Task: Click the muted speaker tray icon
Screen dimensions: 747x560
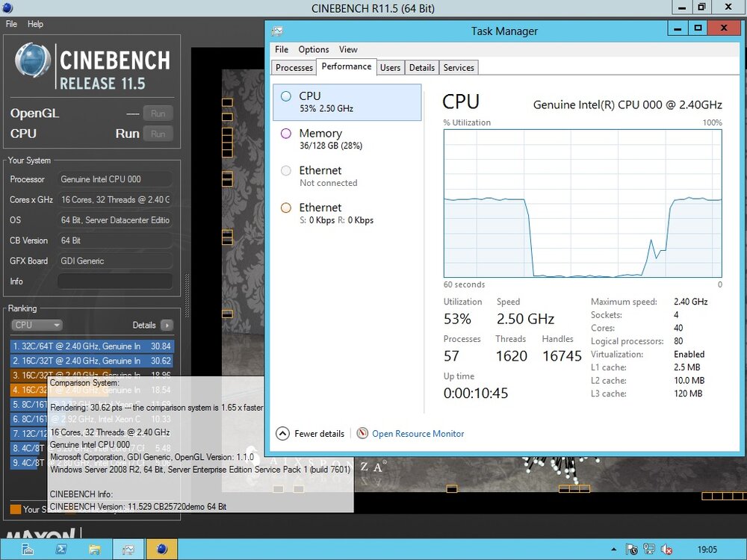Action: tap(666, 550)
